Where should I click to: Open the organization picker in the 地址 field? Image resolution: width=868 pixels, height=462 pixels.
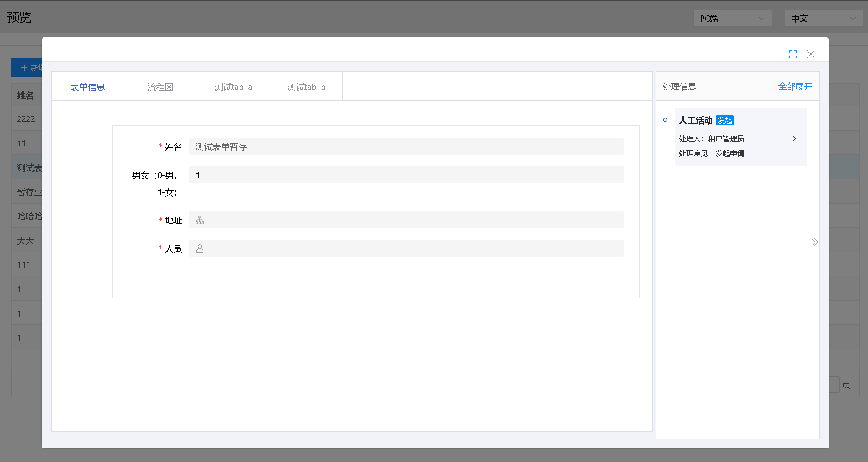pos(199,220)
